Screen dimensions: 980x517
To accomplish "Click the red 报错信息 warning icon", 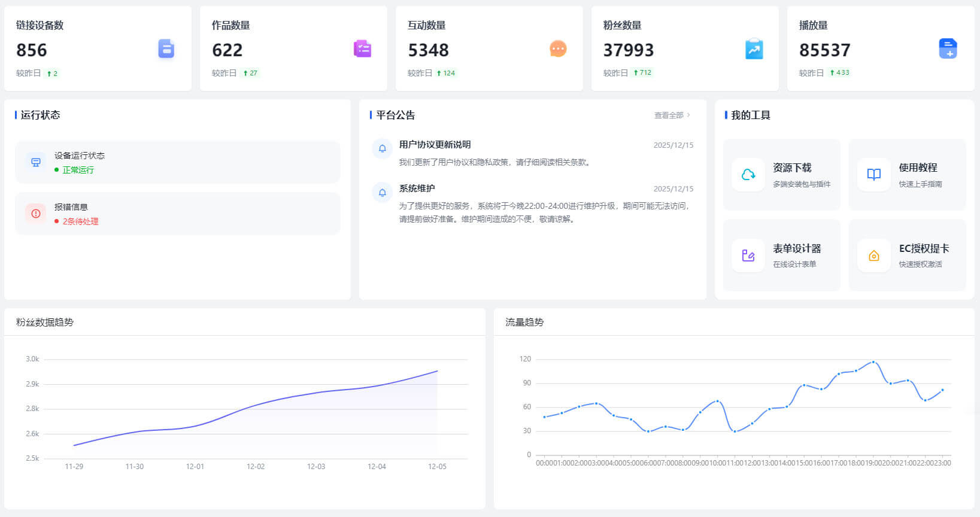I will click(36, 214).
